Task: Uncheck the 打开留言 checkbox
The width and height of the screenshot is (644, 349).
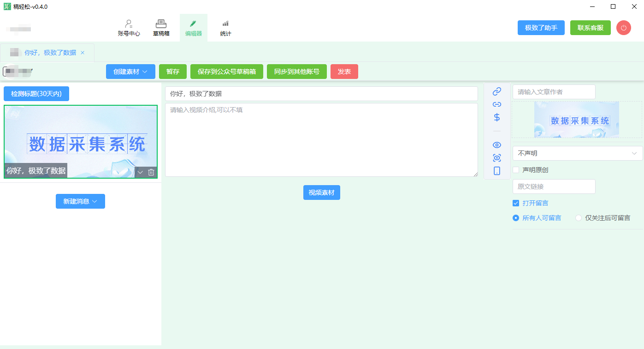Action: coord(516,203)
